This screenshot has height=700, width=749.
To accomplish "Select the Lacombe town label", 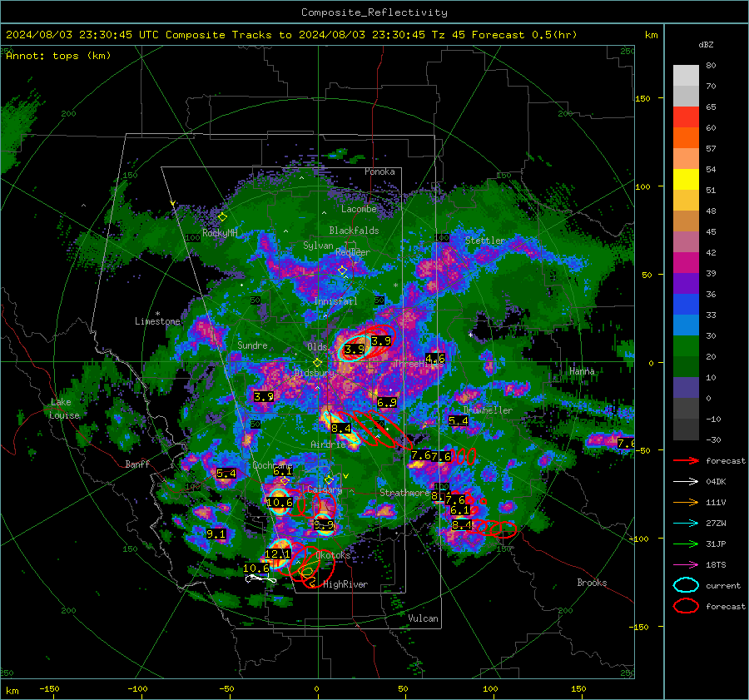I will click(x=359, y=209).
